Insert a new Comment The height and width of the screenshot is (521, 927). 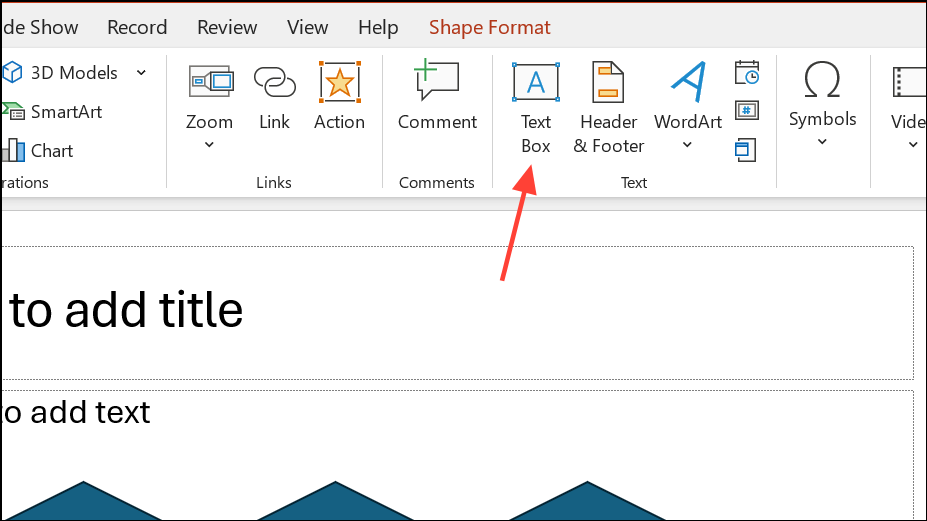[x=437, y=95]
